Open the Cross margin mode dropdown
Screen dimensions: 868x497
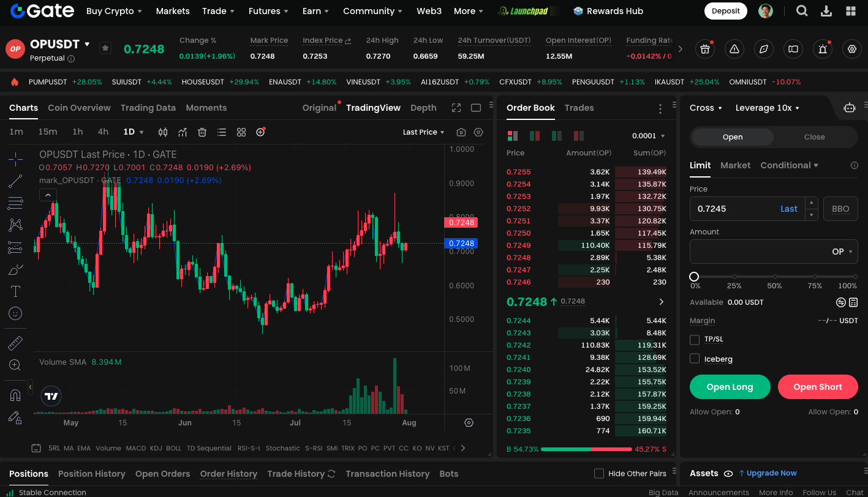click(706, 108)
